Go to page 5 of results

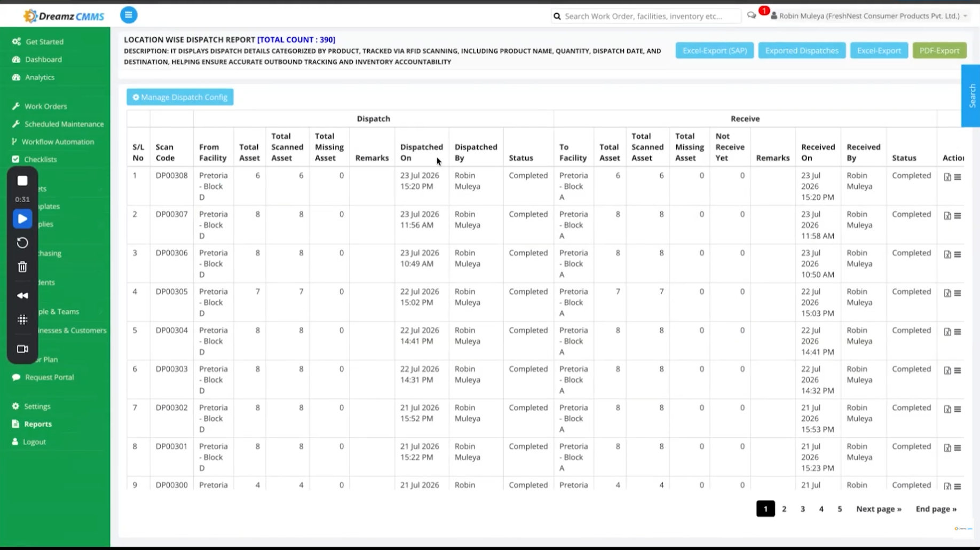(840, 509)
